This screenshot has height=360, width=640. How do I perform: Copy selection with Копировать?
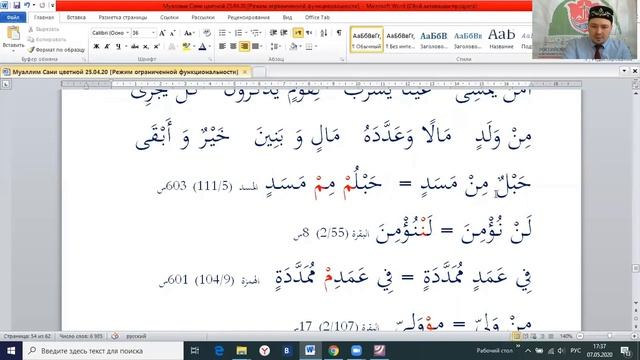(x=47, y=40)
